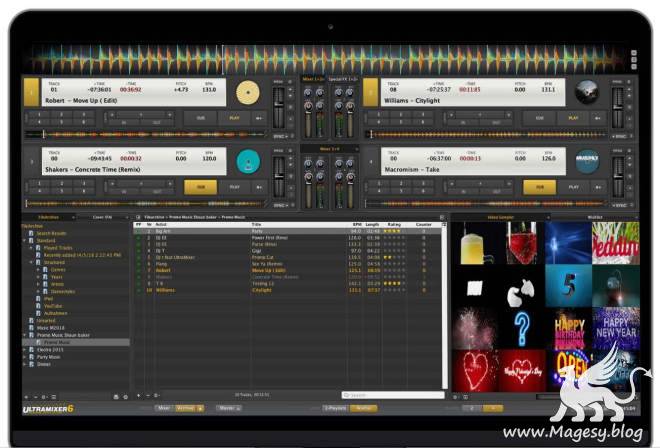Select the deck 3 number button
This screenshot has width=660, height=448.
31,161
